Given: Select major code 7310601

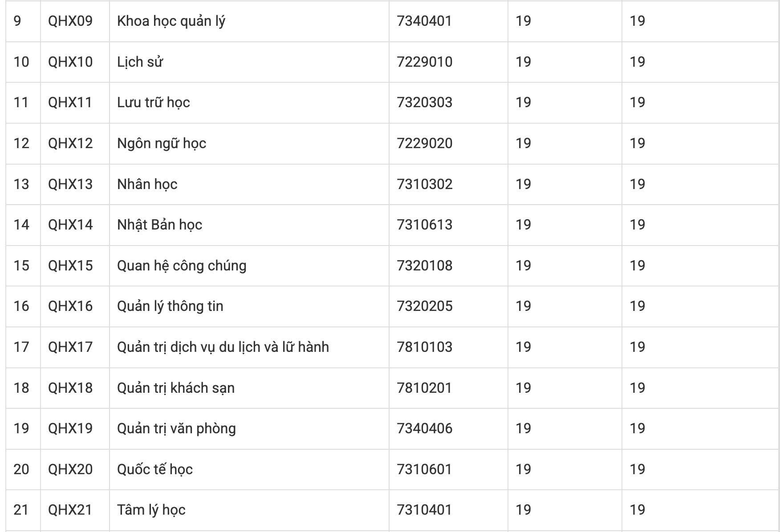Looking at the screenshot, I should (x=424, y=469).
